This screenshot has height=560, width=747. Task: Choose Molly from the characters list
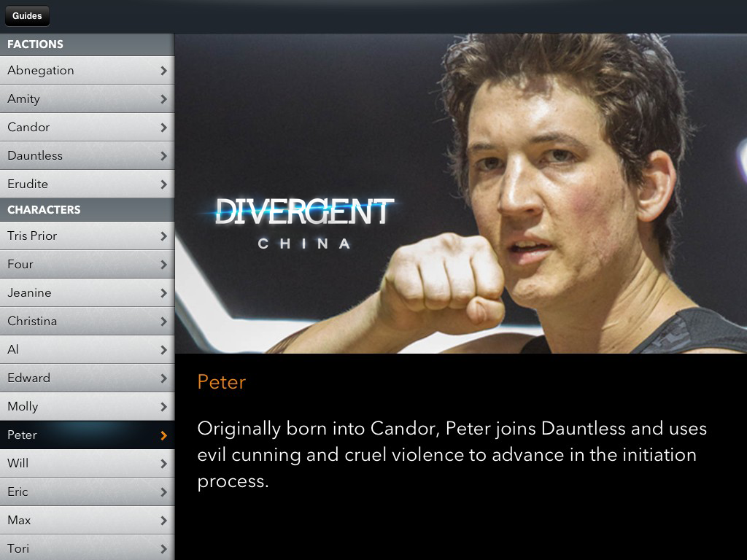[88, 407]
